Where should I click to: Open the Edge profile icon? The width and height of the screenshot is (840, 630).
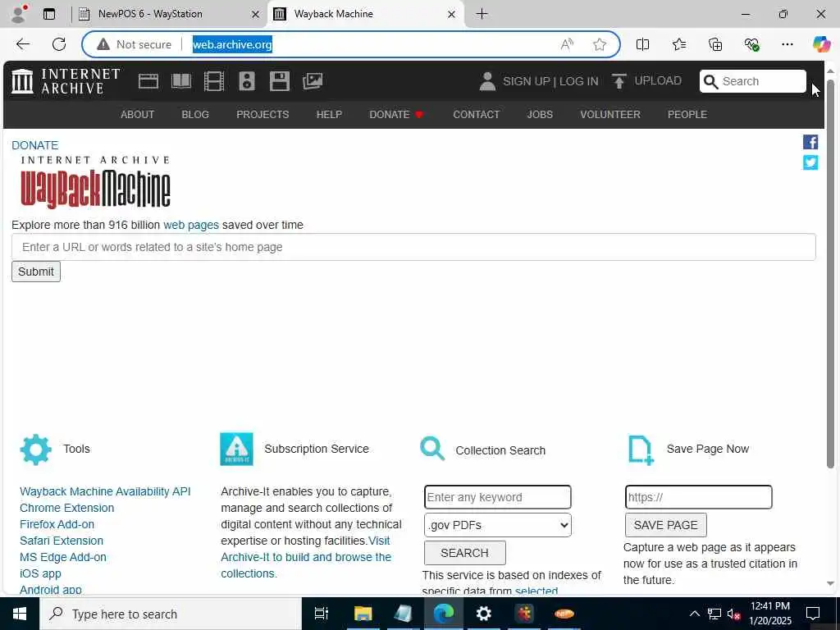tap(19, 13)
